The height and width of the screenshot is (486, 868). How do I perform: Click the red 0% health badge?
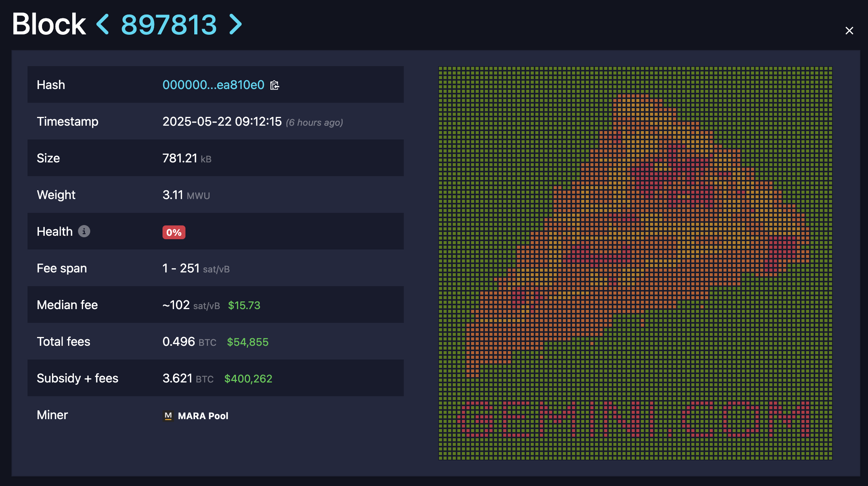click(174, 232)
